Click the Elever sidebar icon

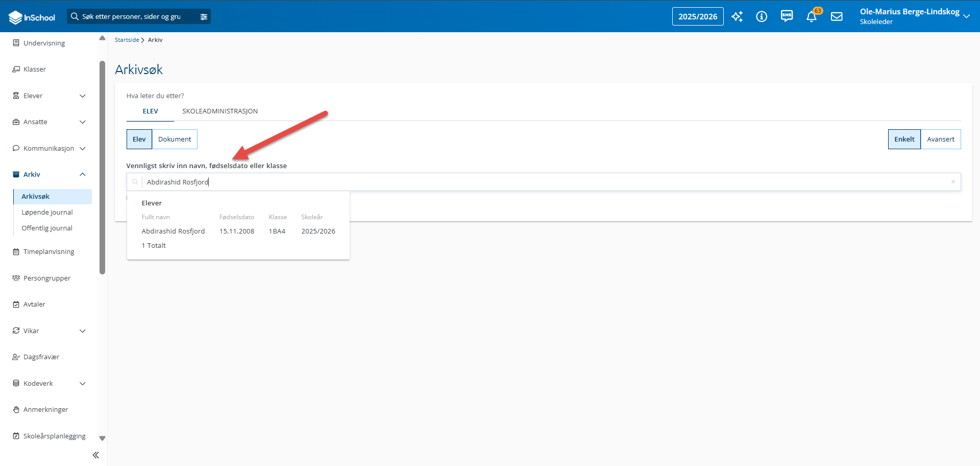click(16, 96)
